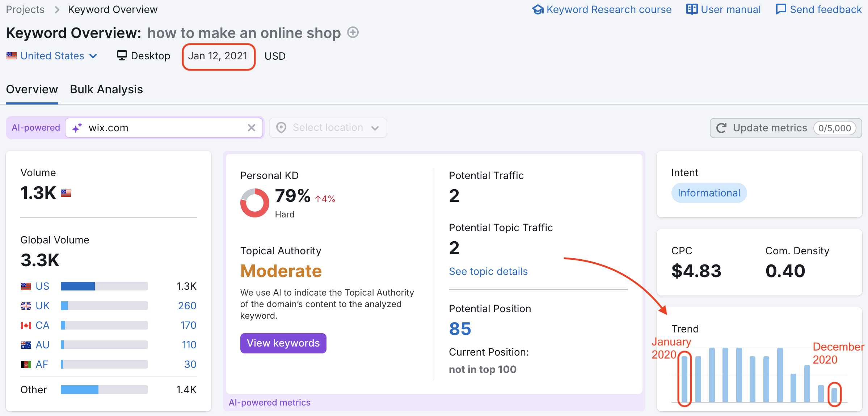The image size is (868, 416).
Task: Click the AI sparkle icon beside wix.com
Action: click(77, 128)
